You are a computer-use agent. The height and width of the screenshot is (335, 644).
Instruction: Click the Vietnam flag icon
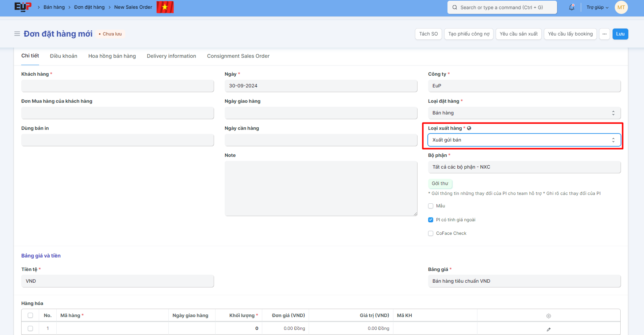coord(165,7)
